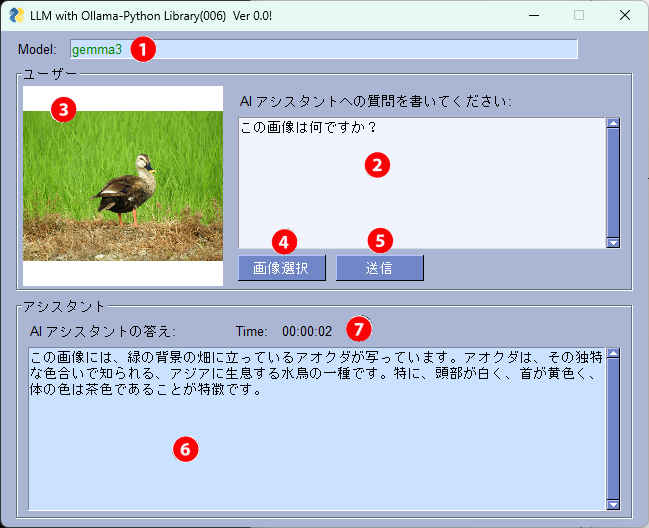Image resolution: width=649 pixels, height=528 pixels.
Task: Click the Python icon in the title bar
Action: [17, 15]
